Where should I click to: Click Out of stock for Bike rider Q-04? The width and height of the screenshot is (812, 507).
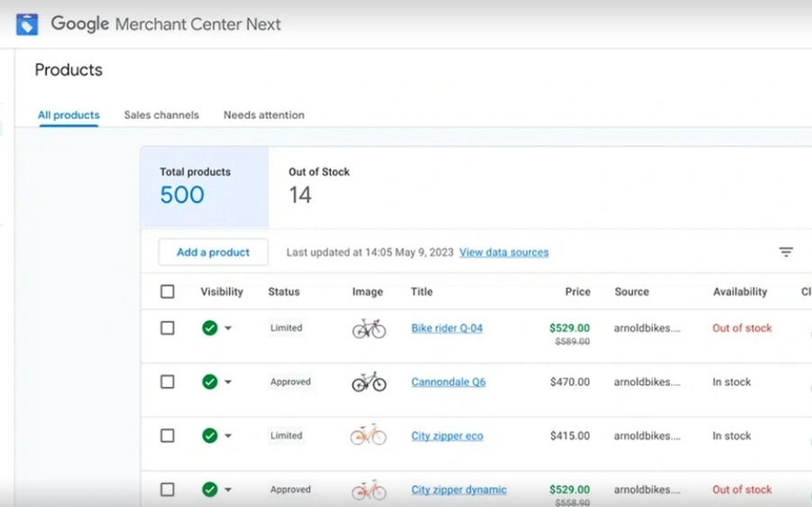[743, 327]
